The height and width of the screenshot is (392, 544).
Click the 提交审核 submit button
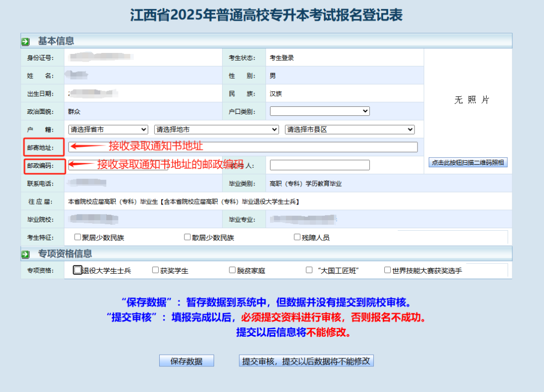point(306,360)
